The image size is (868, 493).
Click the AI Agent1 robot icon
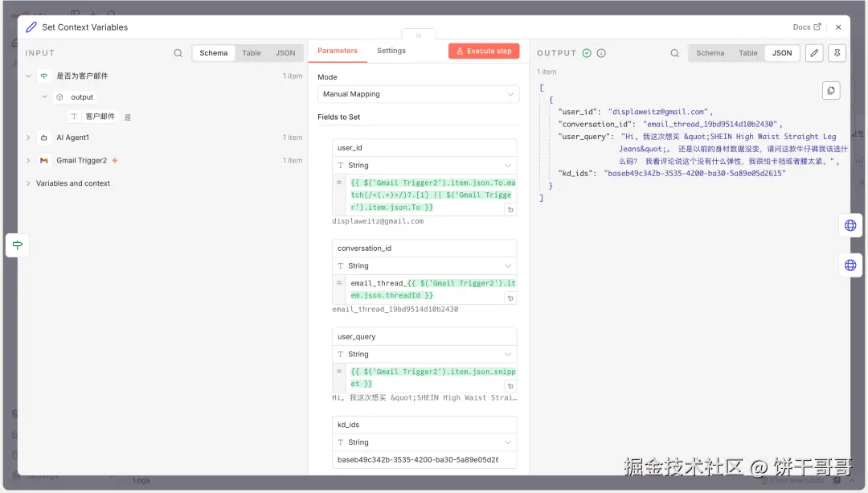43,138
